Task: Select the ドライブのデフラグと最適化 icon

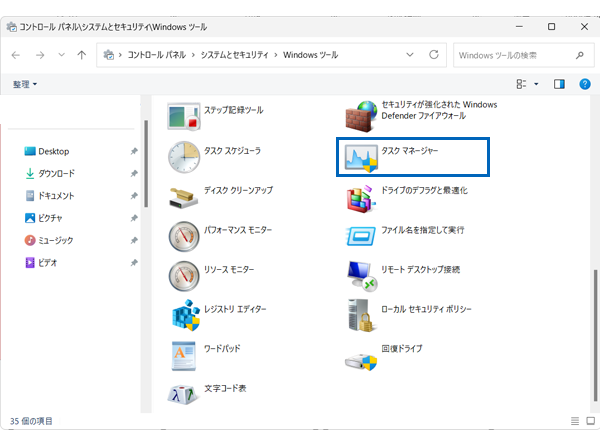Action: 361,199
